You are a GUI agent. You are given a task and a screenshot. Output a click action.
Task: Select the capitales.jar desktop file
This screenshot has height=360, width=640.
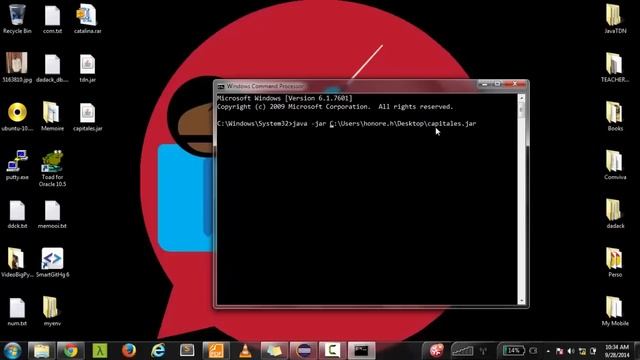(87, 116)
